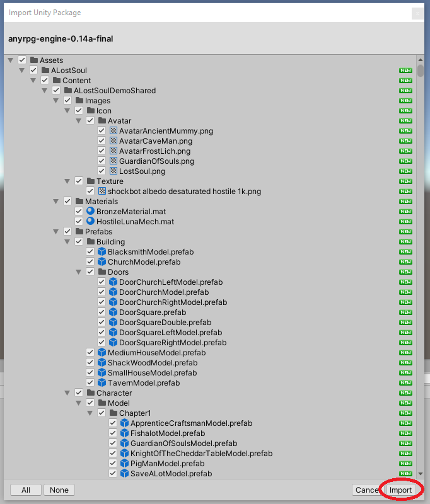Click the NEW badge beside LostSoul.png

(x=405, y=171)
